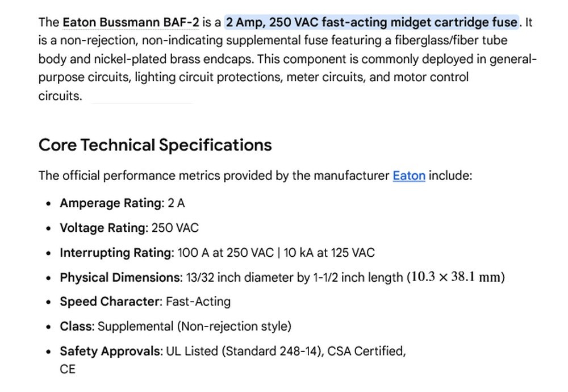Select the Amperage Rating label
The width and height of the screenshot is (568, 392).
[x=112, y=203]
